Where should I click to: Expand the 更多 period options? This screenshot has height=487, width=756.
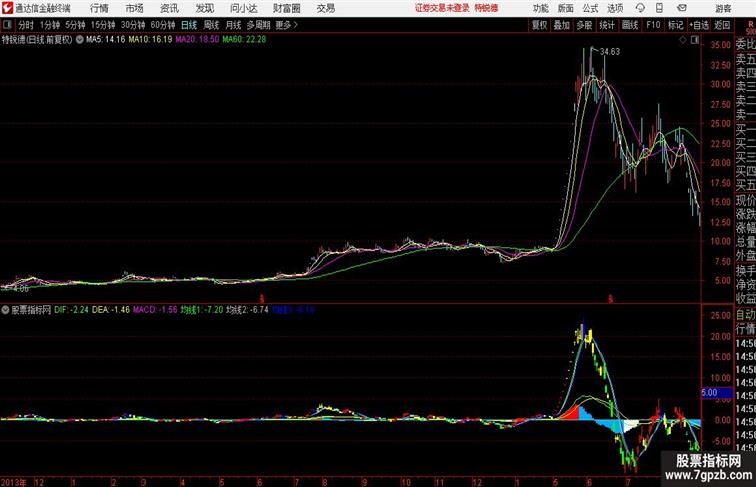click(286, 25)
